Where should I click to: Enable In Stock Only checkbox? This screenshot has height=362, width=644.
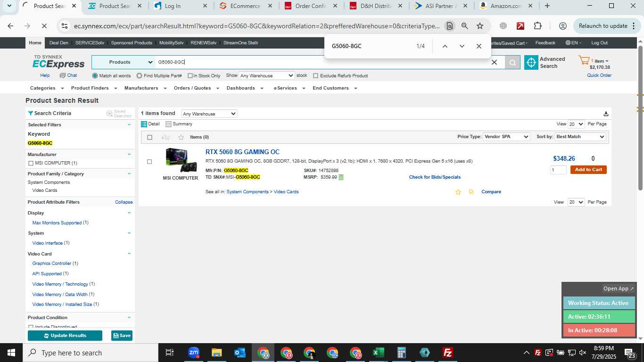coord(190,76)
